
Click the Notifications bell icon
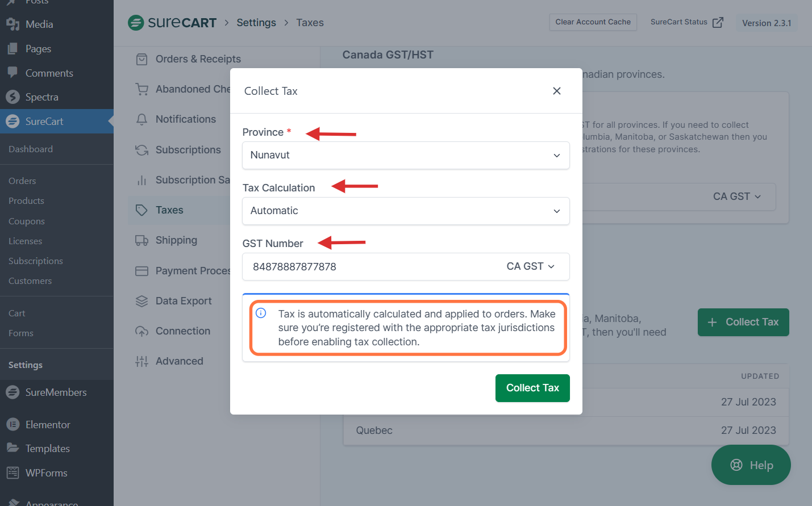point(141,119)
